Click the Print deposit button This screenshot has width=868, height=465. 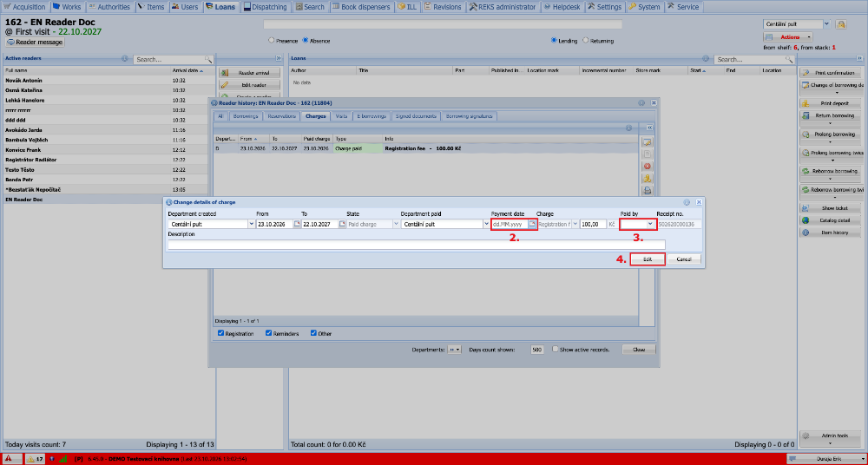[831, 103]
